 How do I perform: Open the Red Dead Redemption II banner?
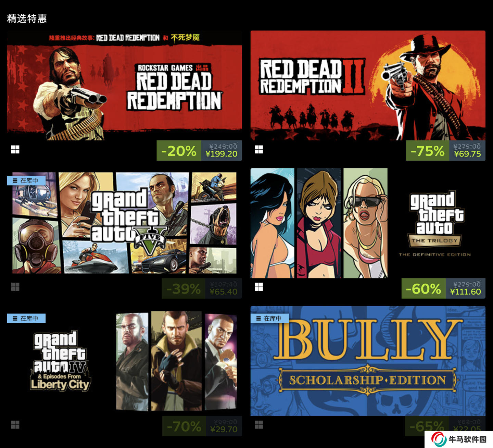[368, 85]
